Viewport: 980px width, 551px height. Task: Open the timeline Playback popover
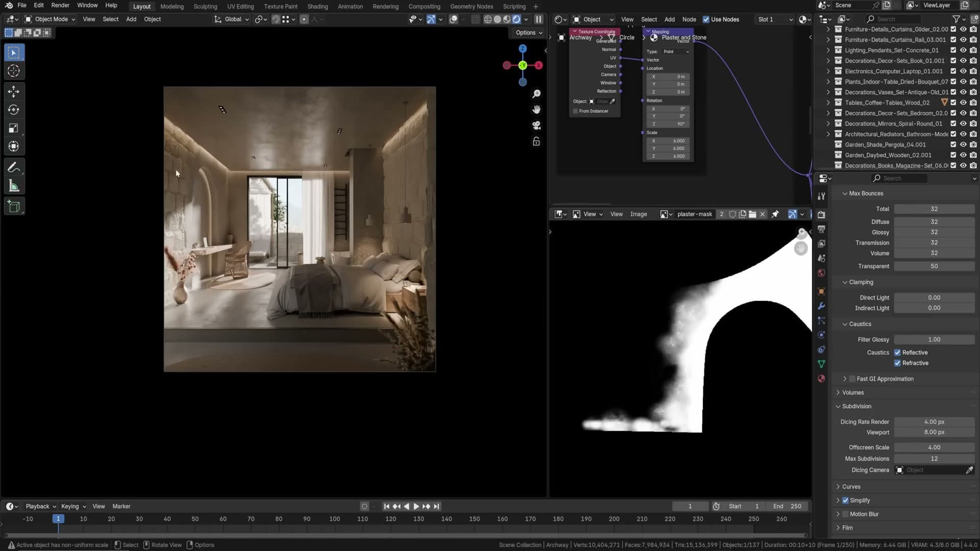click(40, 507)
